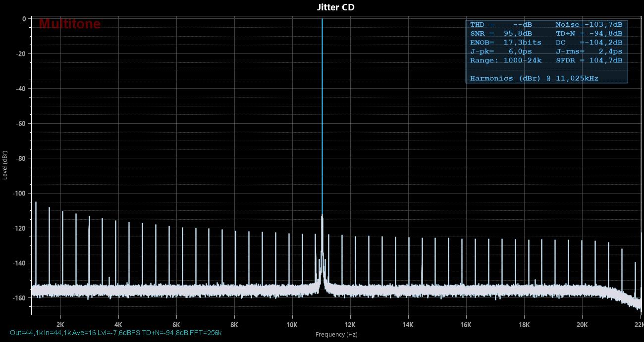Select the "J-pk= 6,0ps" jitter value
The height and width of the screenshot is (342, 644).
[x=501, y=51]
